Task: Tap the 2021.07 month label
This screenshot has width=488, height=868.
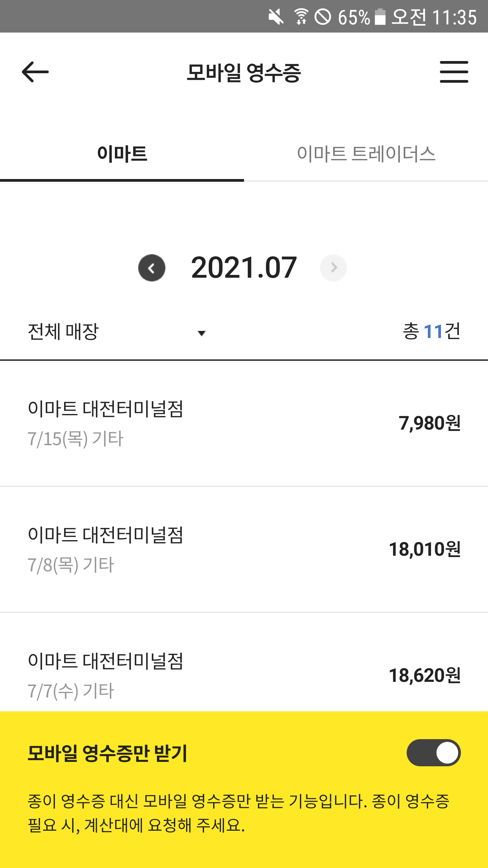Action: (x=244, y=268)
